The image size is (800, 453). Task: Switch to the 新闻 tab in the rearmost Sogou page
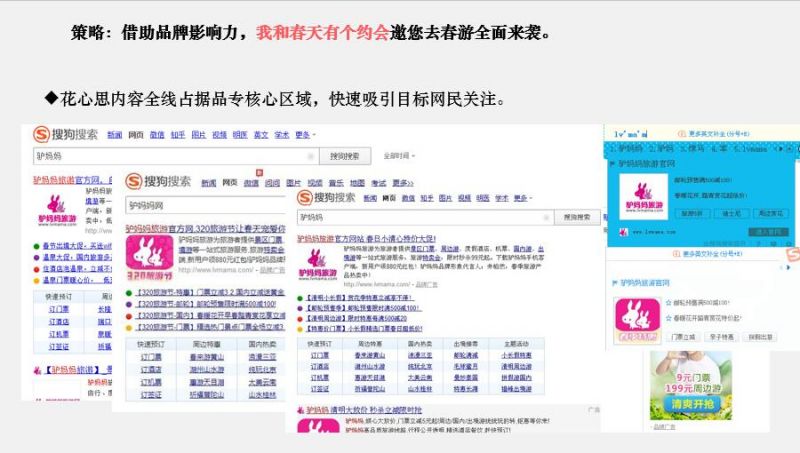click(x=114, y=135)
